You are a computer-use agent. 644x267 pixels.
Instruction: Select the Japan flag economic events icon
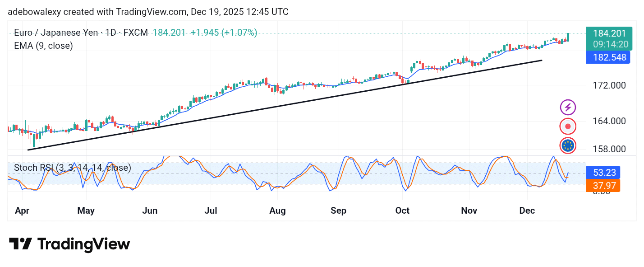click(567, 126)
